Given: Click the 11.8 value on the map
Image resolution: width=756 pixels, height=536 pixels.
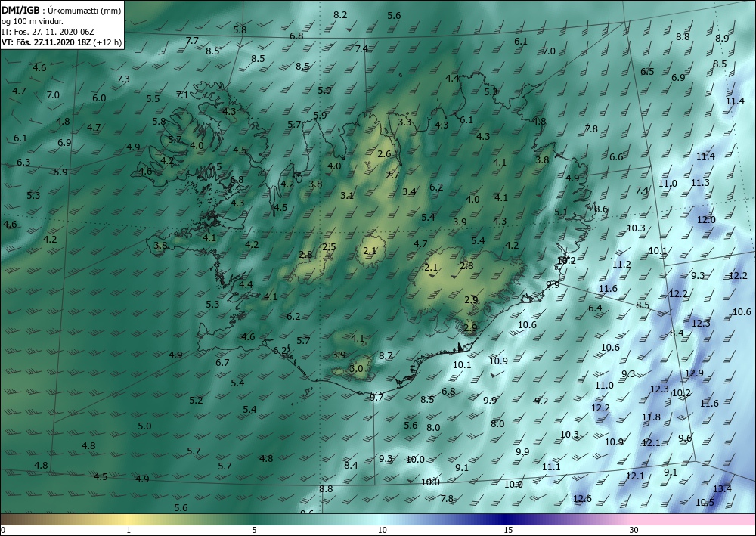Looking at the screenshot, I should click(651, 417).
